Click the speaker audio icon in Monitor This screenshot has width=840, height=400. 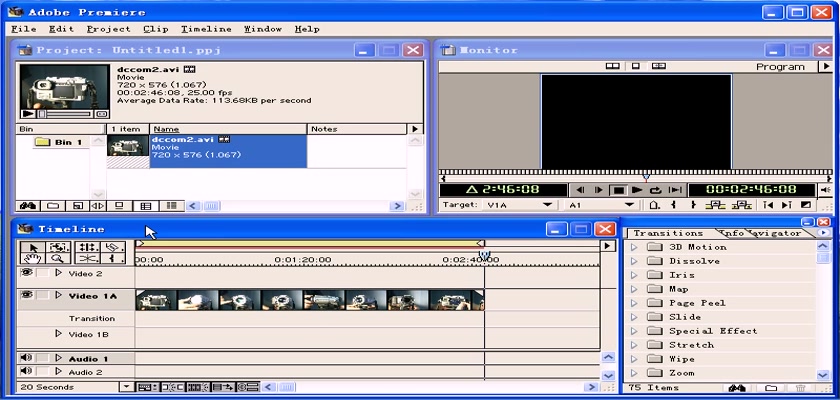(x=826, y=190)
